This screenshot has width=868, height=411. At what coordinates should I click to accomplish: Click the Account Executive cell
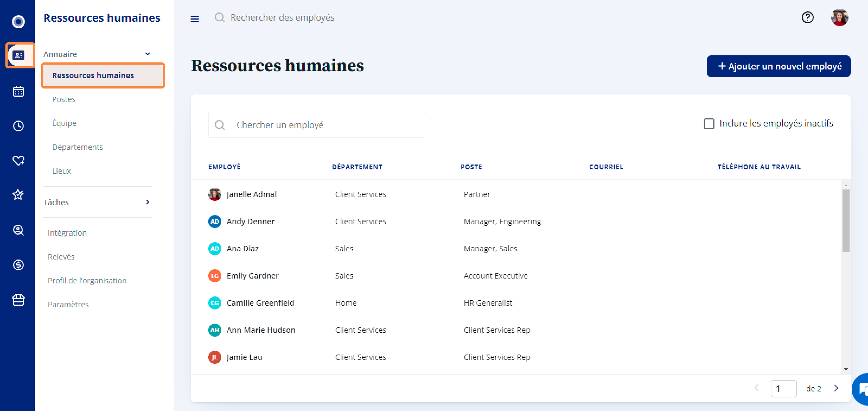pyautogui.click(x=495, y=276)
